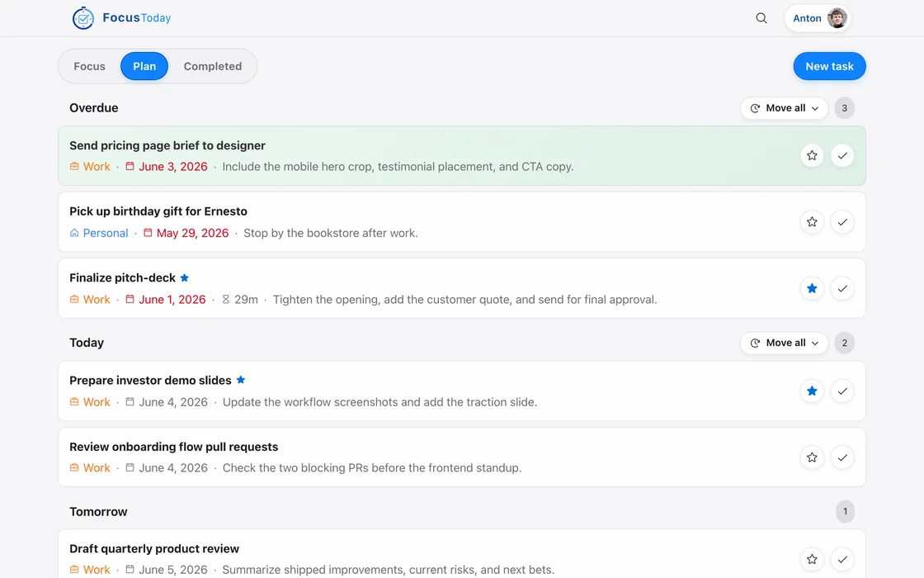Mark Finalize pitch-deck as complete
Viewport: 924px width, 578px height.
842,288
